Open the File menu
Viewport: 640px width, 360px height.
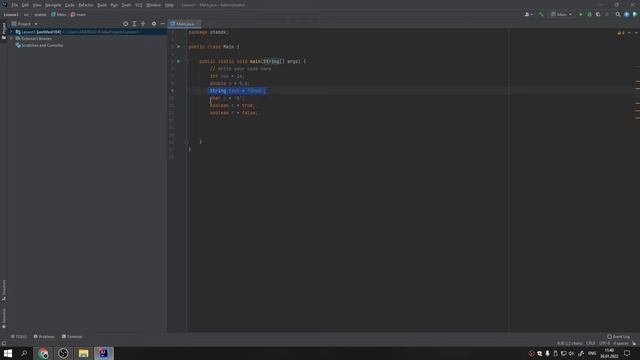coord(15,5)
